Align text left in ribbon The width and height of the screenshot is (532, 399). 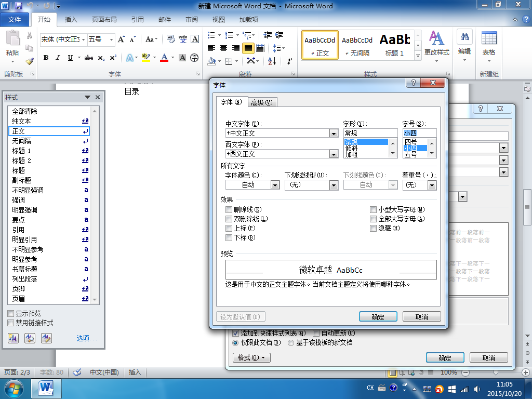[x=211, y=48]
